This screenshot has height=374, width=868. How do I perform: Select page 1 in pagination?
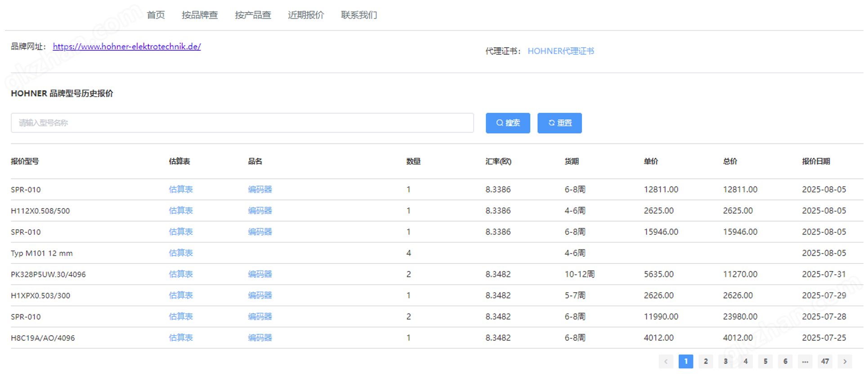(x=686, y=361)
